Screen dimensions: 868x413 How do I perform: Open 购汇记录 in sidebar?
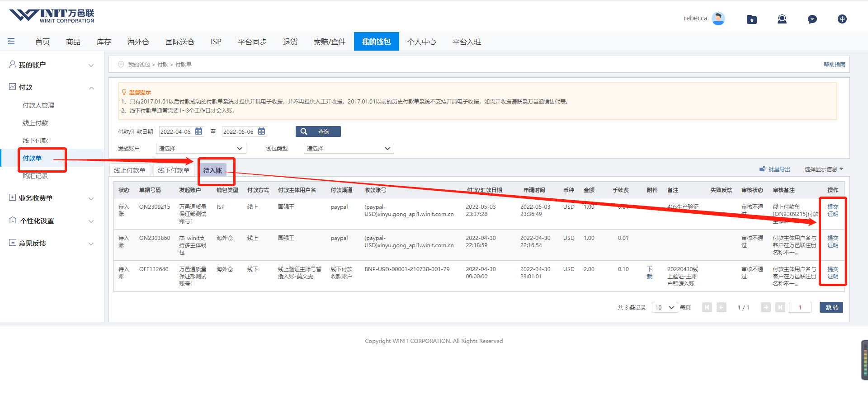tap(35, 176)
